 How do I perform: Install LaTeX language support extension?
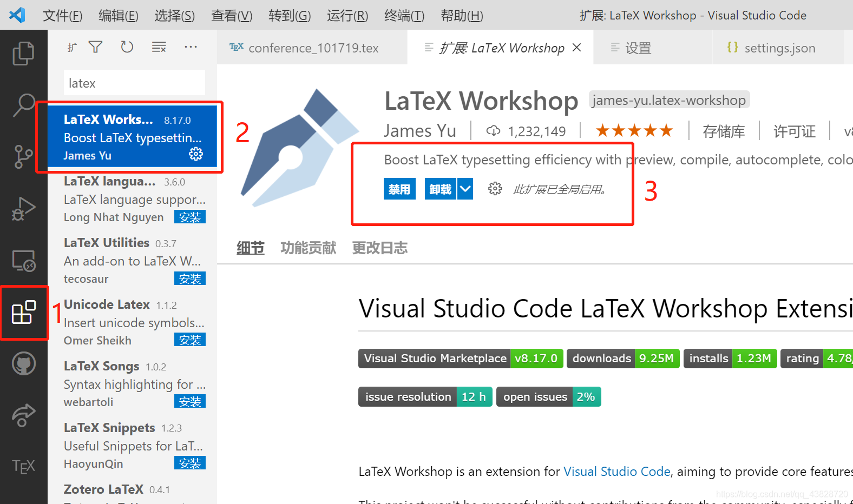pos(190,217)
